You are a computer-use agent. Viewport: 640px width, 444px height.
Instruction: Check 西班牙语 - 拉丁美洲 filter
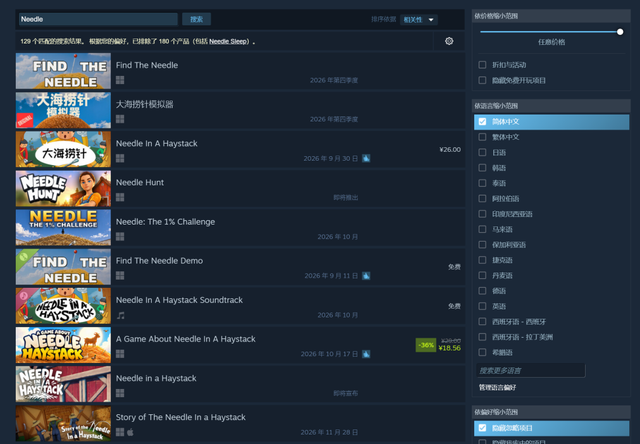[x=482, y=337]
